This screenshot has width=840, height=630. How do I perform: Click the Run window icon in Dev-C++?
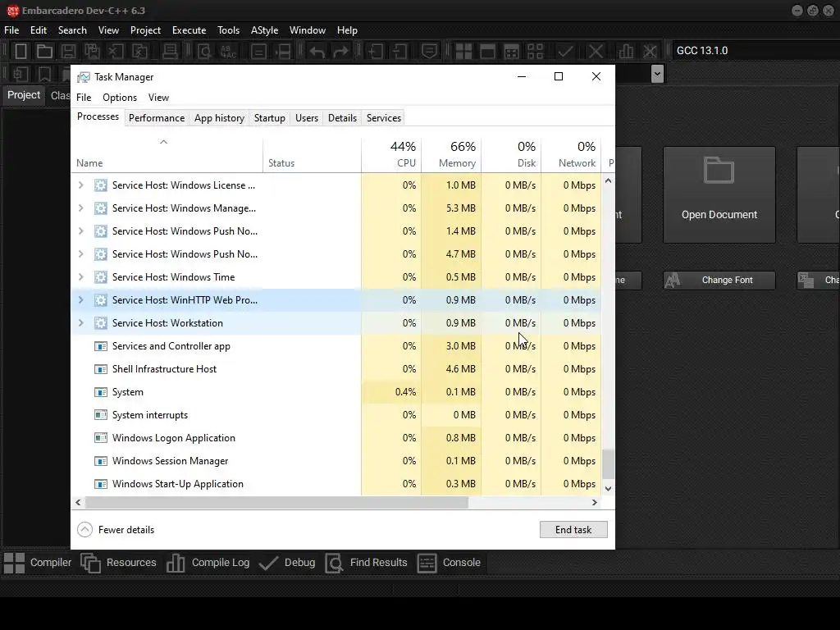(487, 52)
